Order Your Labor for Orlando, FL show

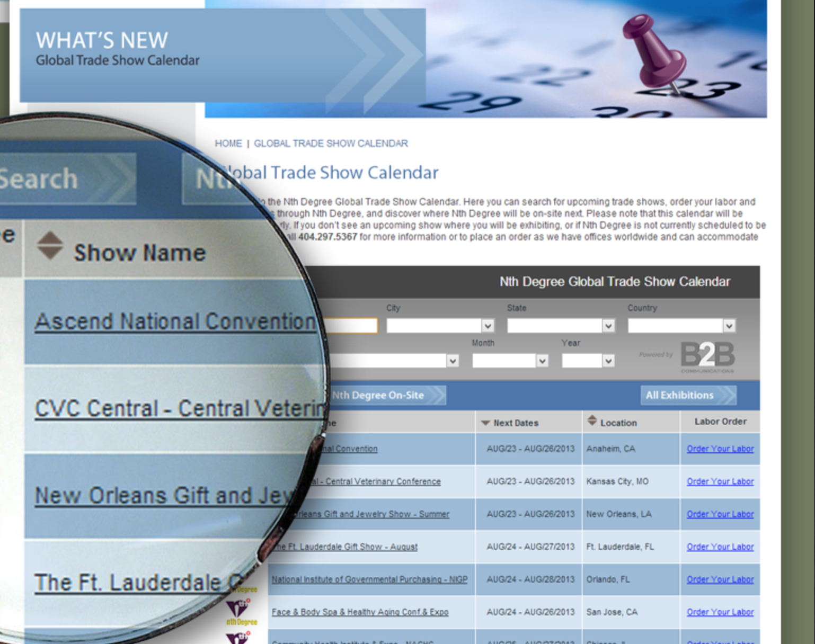(x=720, y=580)
